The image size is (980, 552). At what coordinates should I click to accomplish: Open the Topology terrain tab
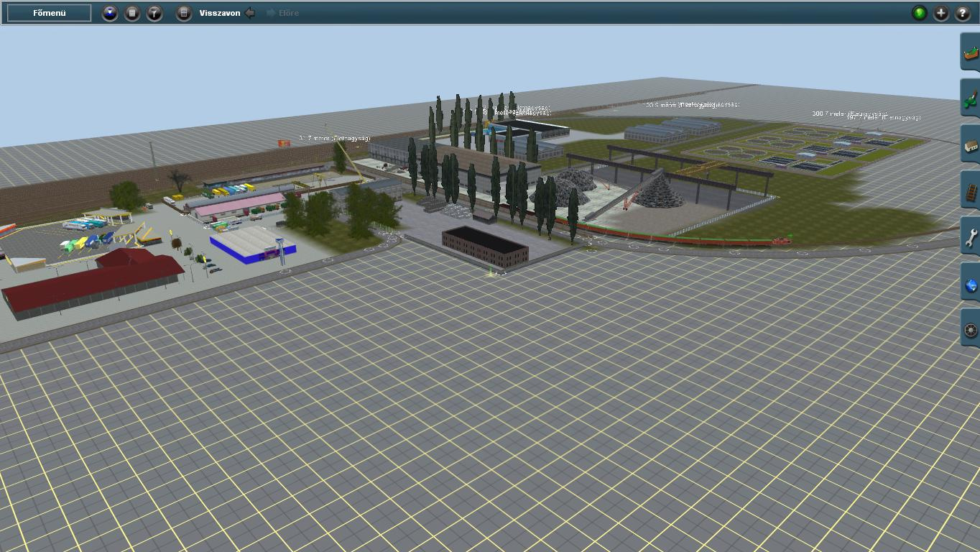[971, 52]
